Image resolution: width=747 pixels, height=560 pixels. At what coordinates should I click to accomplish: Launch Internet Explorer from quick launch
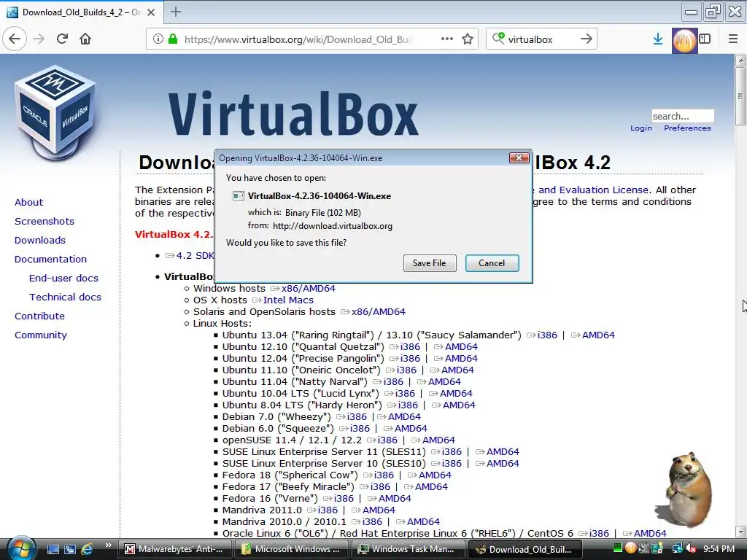[x=87, y=549]
